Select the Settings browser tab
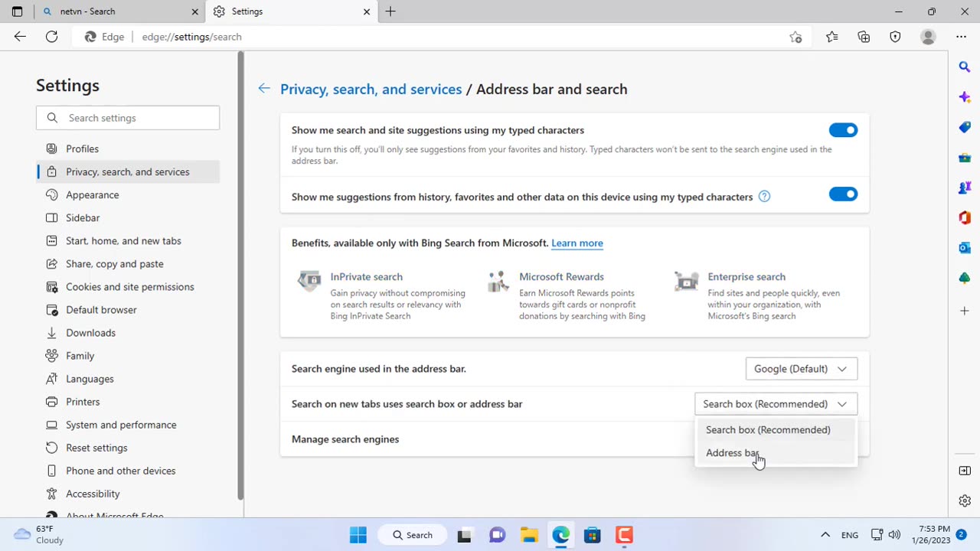The image size is (980, 551). tap(292, 11)
